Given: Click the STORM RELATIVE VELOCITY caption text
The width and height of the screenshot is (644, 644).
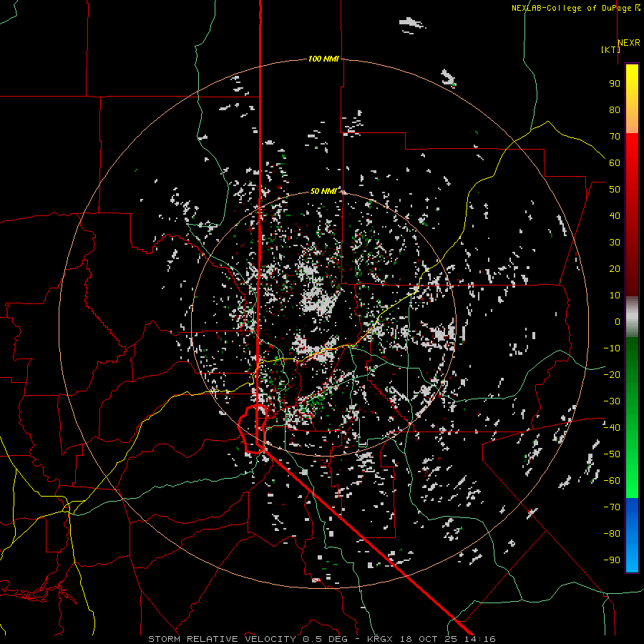Looking at the screenshot, I should pyautogui.click(x=222, y=639).
